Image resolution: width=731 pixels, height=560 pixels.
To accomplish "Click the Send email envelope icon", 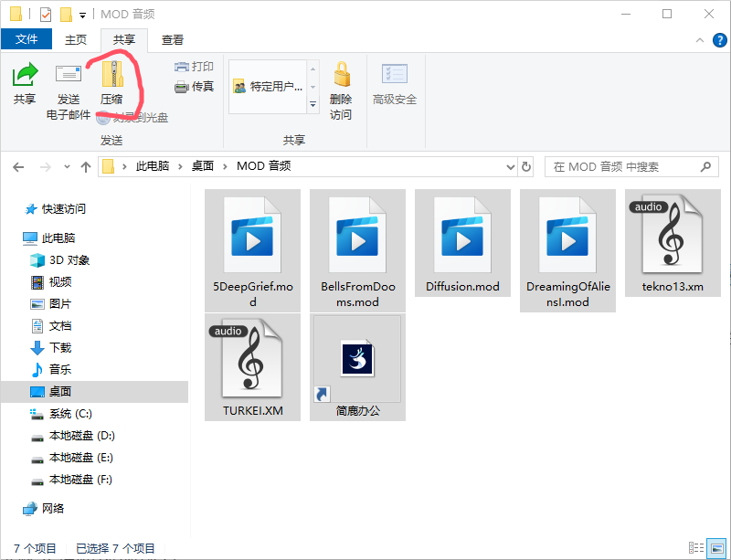I will [x=69, y=74].
